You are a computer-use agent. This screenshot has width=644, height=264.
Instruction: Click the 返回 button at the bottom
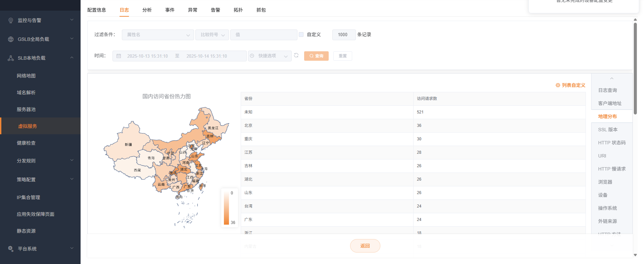point(365,246)
